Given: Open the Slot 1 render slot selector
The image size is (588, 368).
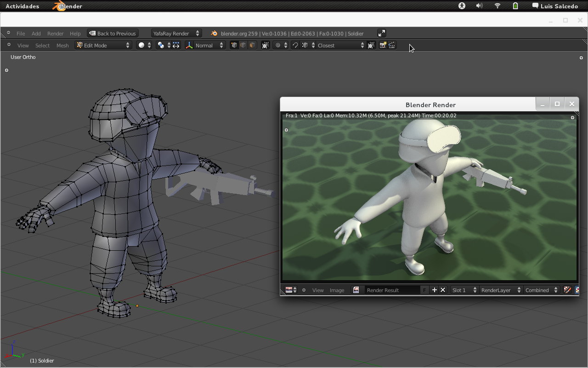Looking at the screenshot, I should [463, 290].
